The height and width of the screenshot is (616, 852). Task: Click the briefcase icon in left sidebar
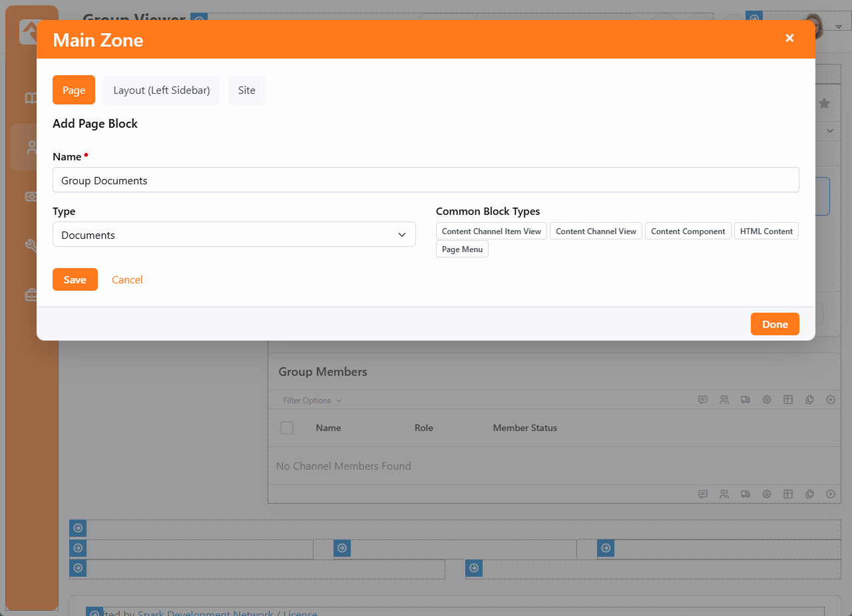point(31,295)
